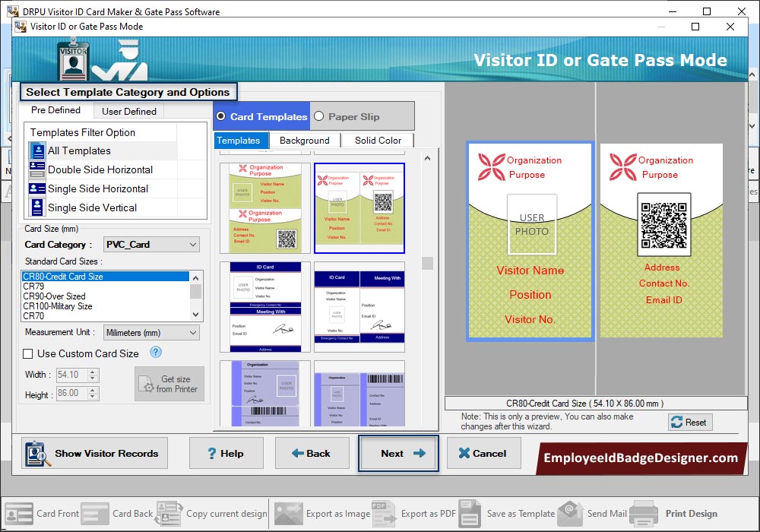The image size is (760, 532).
Task: Click the front card preview with User Photo
Action: (x=530, y=241)
